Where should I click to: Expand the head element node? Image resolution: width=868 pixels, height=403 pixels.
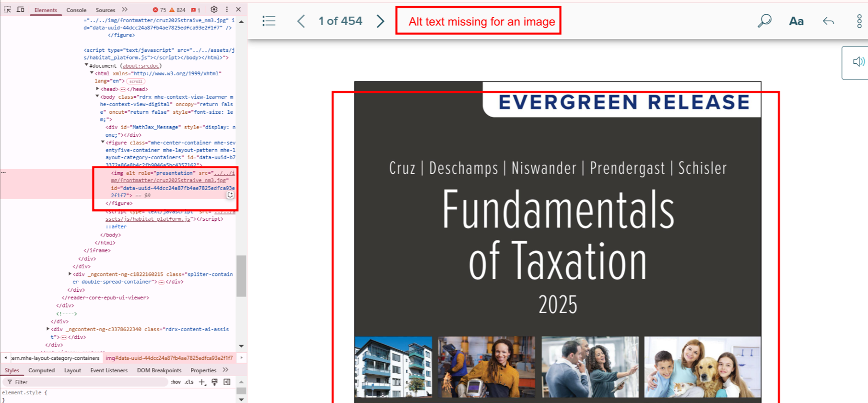(x=97, y=89)
